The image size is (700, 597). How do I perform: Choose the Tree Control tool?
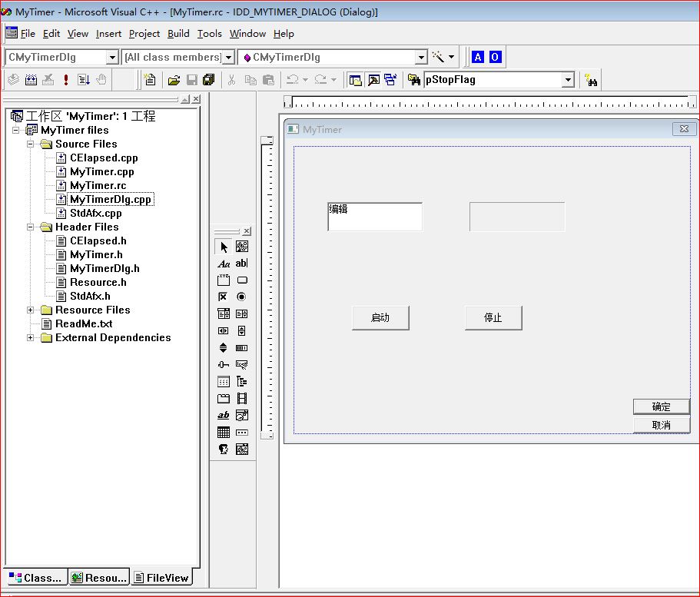click(242, 382)
